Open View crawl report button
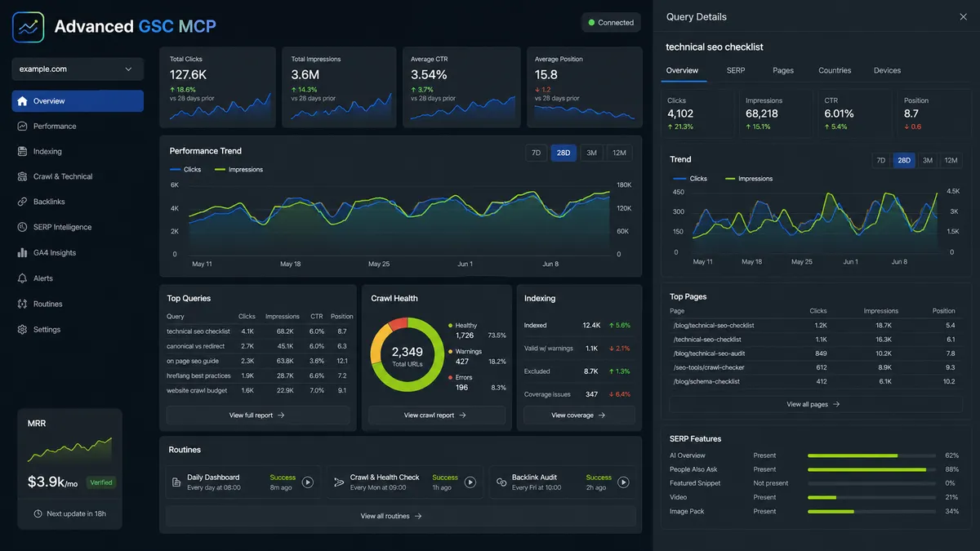The height and width of the screenshot is (551, 980). (x=435, y=415)
